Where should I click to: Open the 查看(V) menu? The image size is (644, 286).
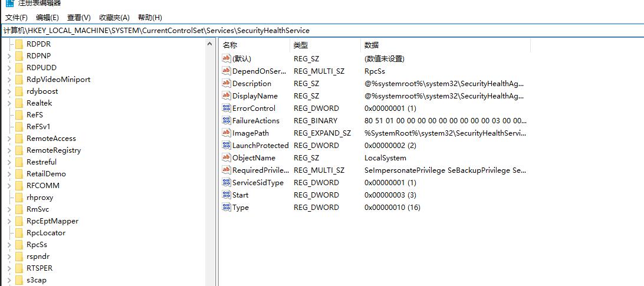click(x=79, y=17)
